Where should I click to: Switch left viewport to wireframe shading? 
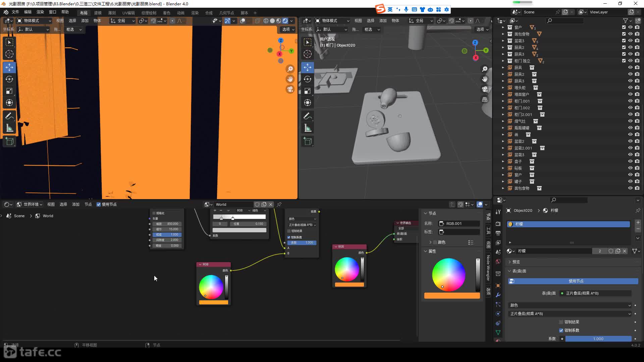pyautogui.click(x=266, y=21)
